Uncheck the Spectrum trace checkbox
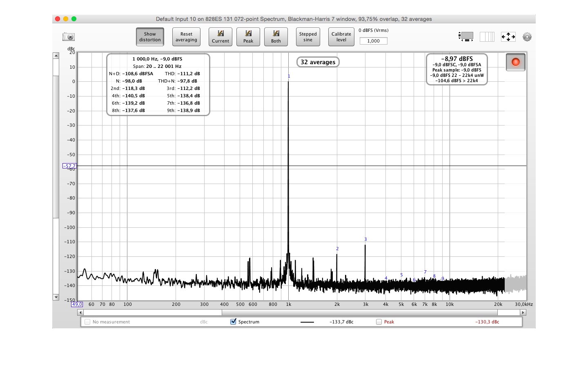The height and width of the screenshot is (368, 588). (x=233, y=322)
